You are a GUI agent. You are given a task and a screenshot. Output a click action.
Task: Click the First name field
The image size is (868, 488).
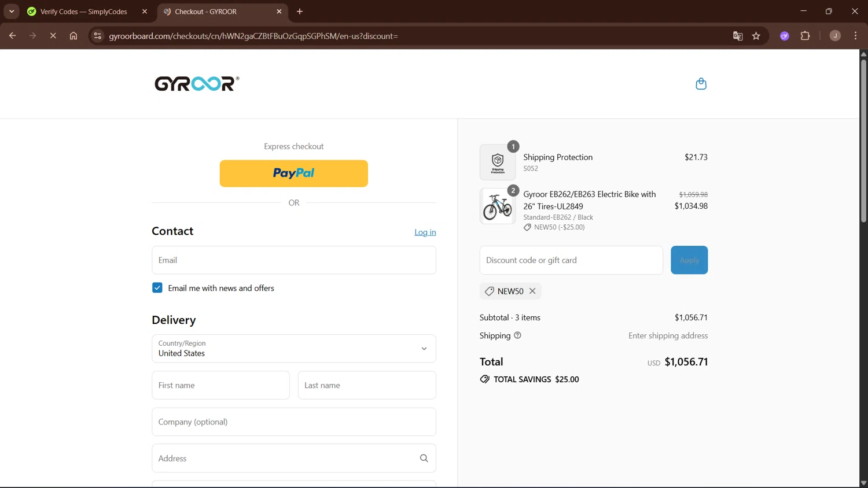pyautogui.click(x=220, y=385)
